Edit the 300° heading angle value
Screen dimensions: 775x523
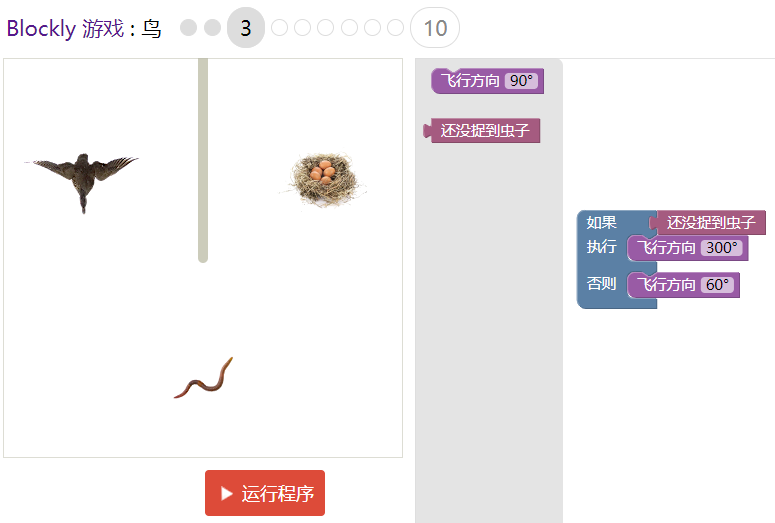[722, 248]
